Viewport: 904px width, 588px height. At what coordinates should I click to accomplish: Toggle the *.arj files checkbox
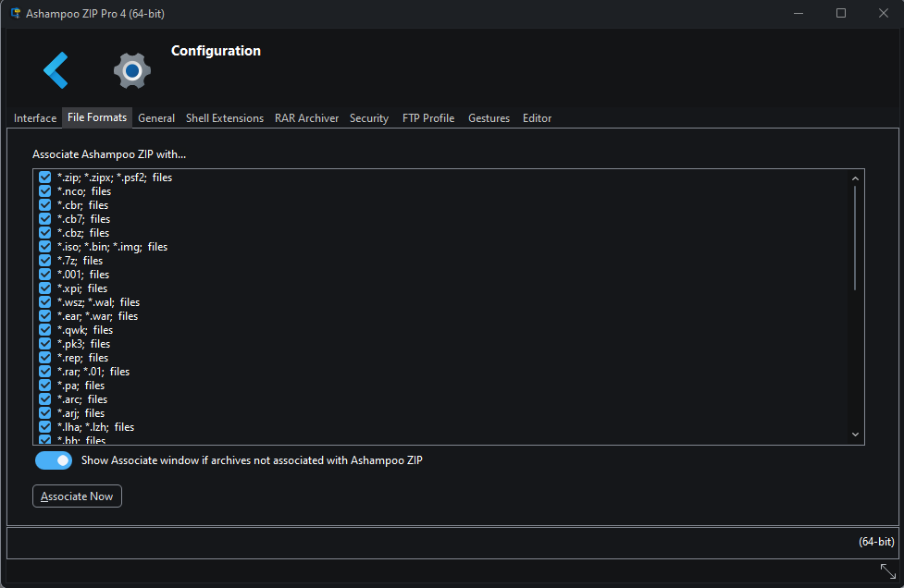tap(45, 413)
